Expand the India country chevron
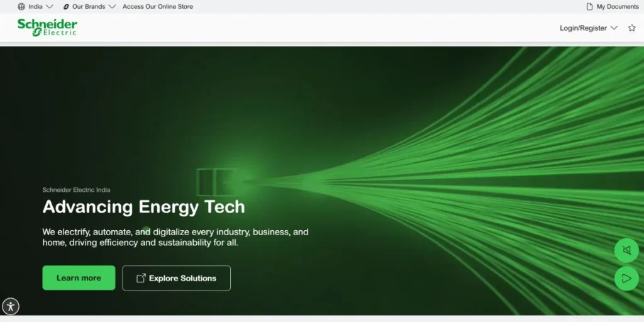644x322 pixels. coord(50,6)
